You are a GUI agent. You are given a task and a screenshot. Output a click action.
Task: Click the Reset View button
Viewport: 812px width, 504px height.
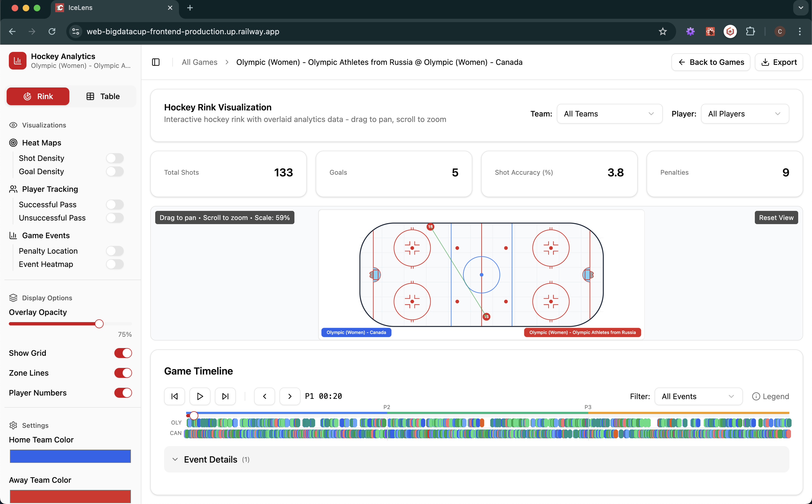click(776, 218)
